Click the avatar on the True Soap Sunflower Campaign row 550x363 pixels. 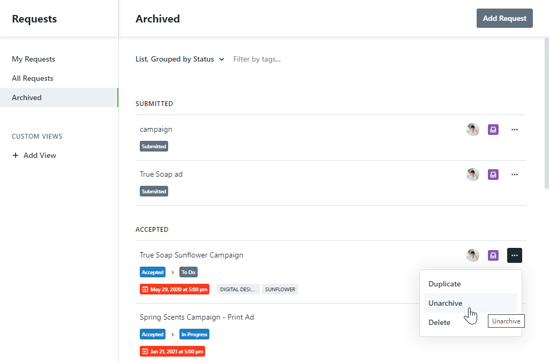pyautogui.click(x=472, y=255)
